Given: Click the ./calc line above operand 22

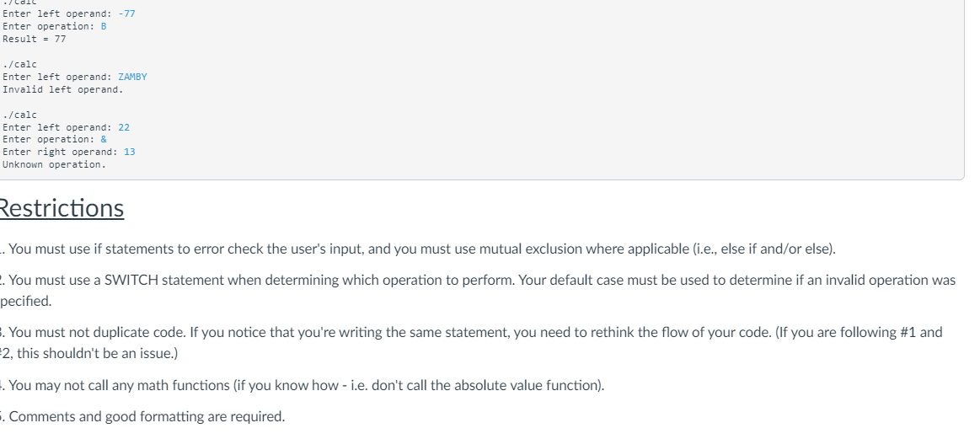Looking at the screenshot, I should coord(20,115).
